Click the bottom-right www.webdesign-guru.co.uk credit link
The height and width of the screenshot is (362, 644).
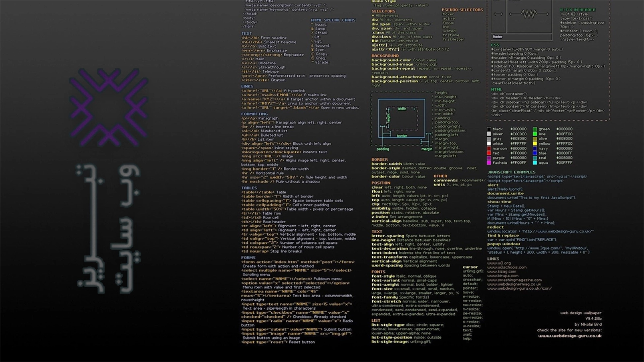pos(570,336)
